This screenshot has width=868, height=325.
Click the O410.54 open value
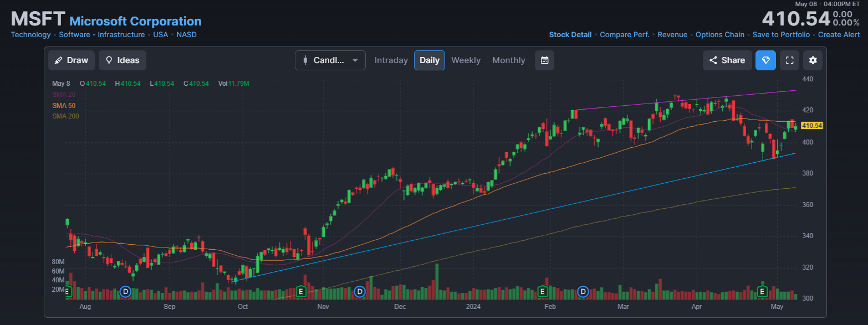(x=93, y=84)
